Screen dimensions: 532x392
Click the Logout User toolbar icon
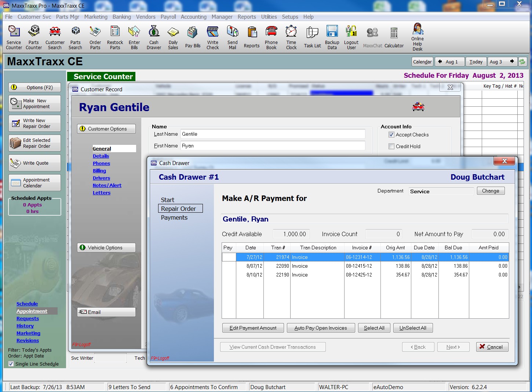351,37
